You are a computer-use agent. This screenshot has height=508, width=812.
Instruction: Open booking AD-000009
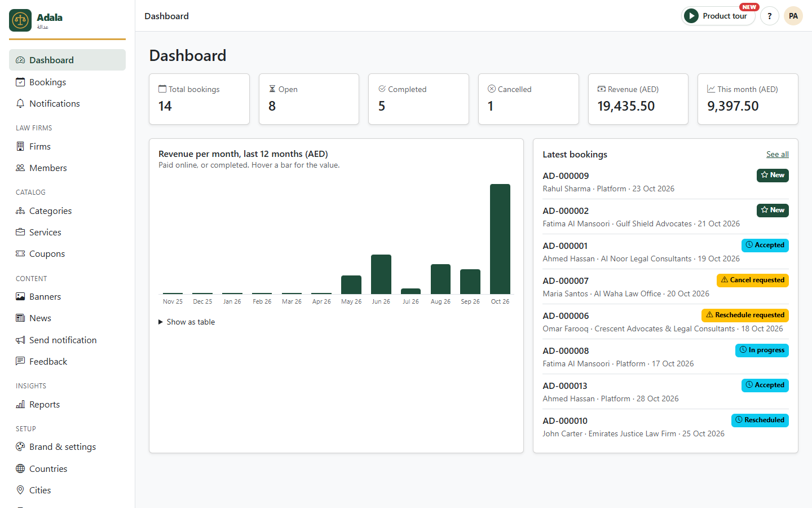point(566,176)
